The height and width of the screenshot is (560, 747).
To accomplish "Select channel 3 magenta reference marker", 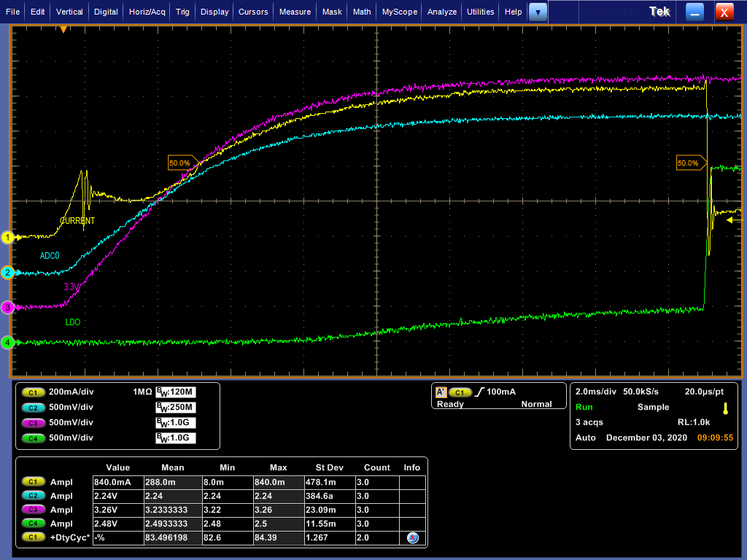I will (x=7, y=308).
